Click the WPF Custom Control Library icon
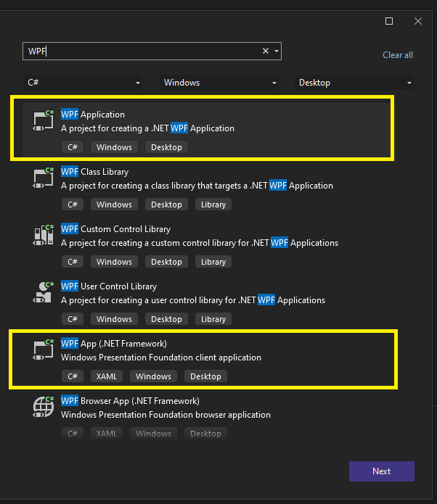 (x=44, y=235)
